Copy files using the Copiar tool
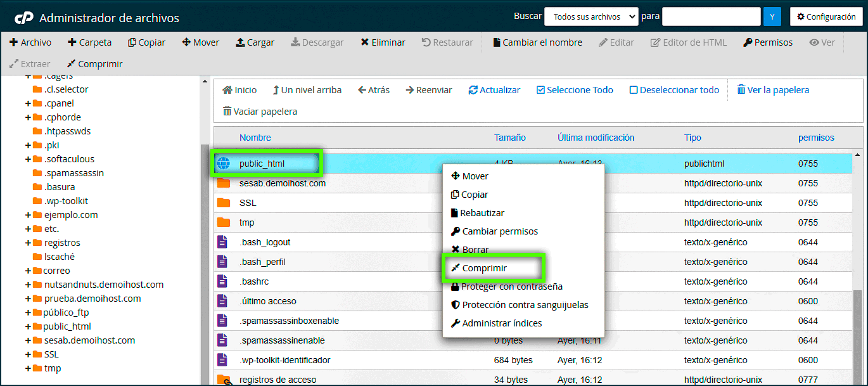 146,42
